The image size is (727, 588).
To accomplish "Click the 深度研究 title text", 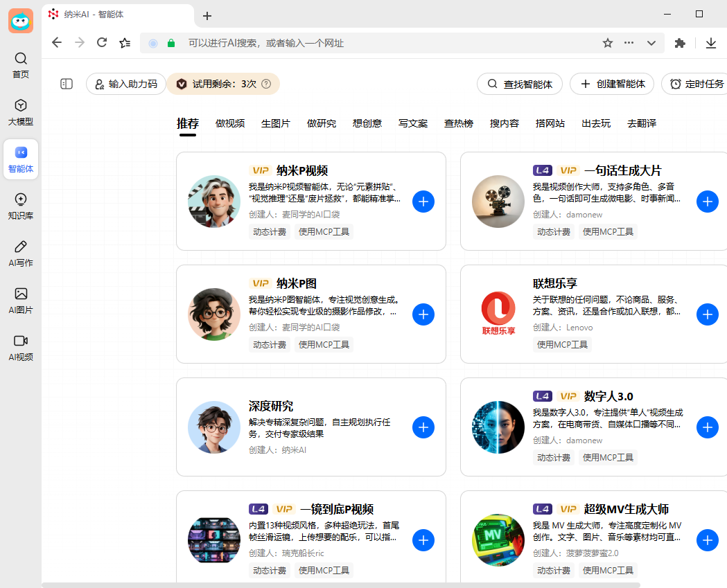I will click(x=271, y=407).
